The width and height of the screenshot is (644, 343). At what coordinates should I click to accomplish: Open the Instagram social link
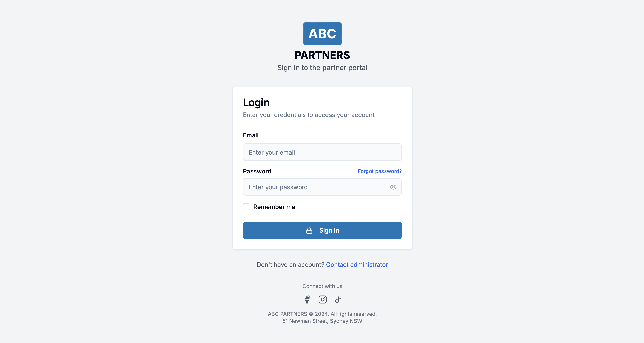(x=322, y=300)
